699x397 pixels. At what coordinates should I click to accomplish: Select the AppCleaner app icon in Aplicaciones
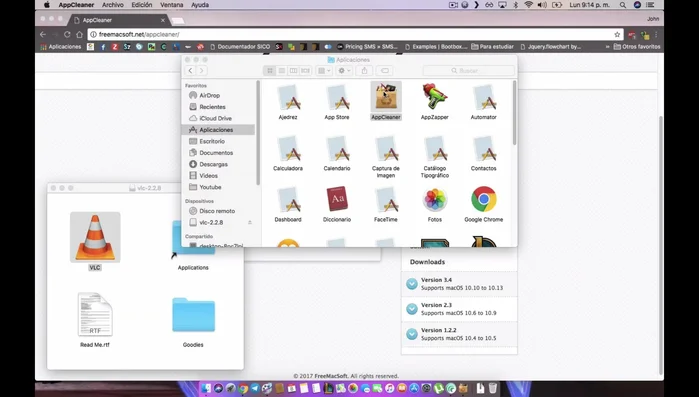[x=386, y=96]
